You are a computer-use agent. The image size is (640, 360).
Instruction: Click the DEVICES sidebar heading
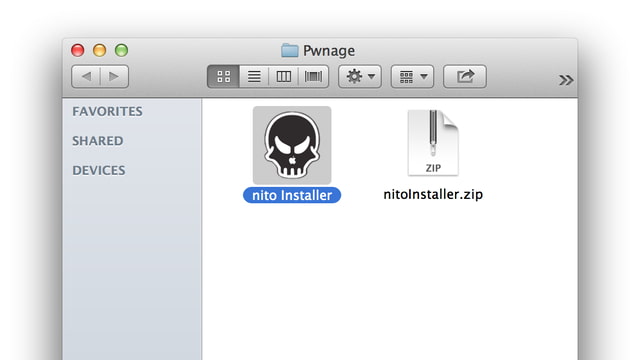99,170
